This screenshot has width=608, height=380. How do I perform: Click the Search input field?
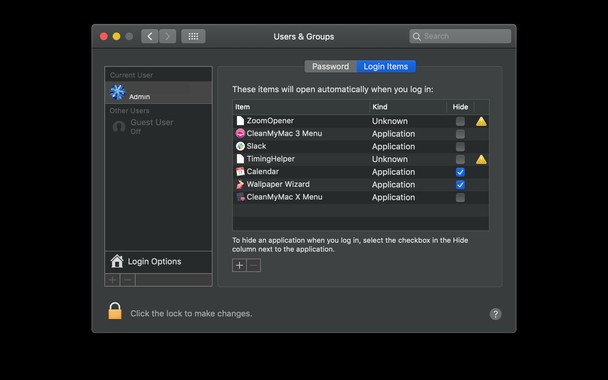click(460, 36)
